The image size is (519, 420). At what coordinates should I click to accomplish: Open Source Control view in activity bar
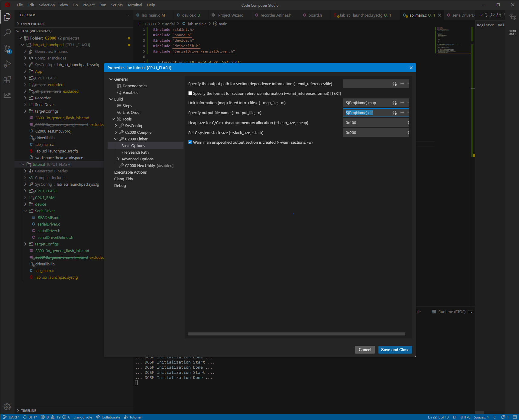point(7,48)
